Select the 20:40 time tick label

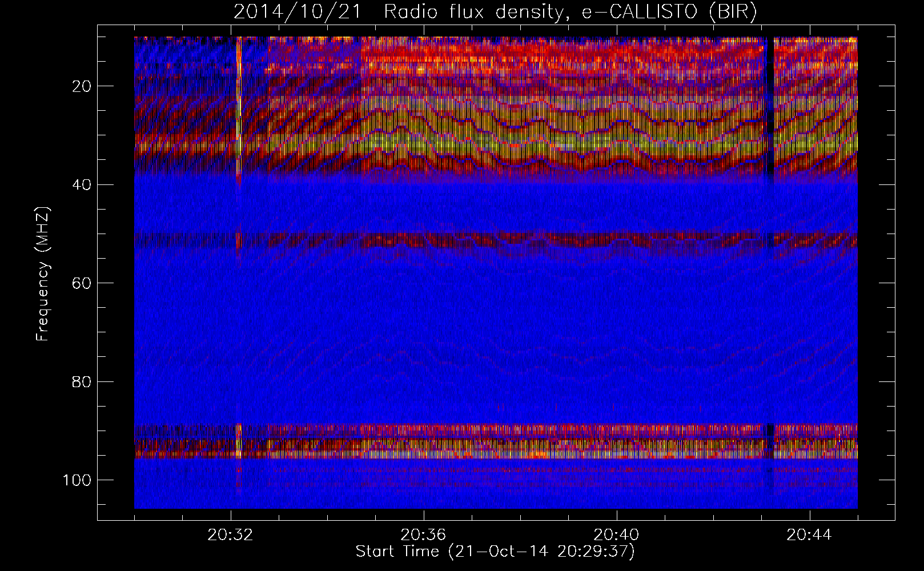pos(616,535)
